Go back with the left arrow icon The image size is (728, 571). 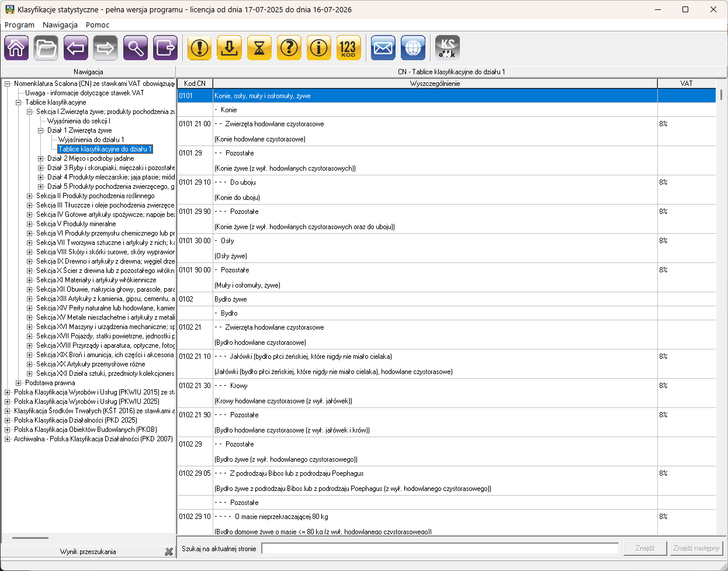[x=76, y=48]
